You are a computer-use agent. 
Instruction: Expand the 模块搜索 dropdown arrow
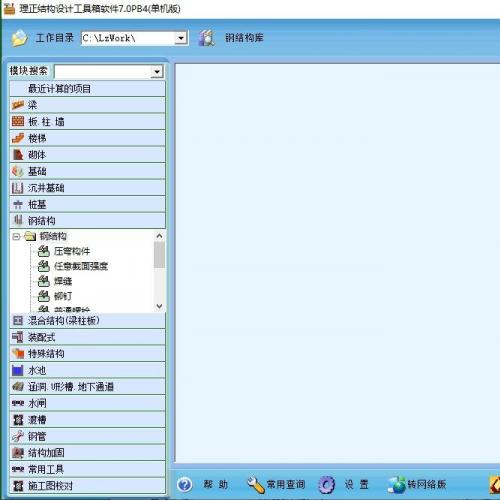157,72
